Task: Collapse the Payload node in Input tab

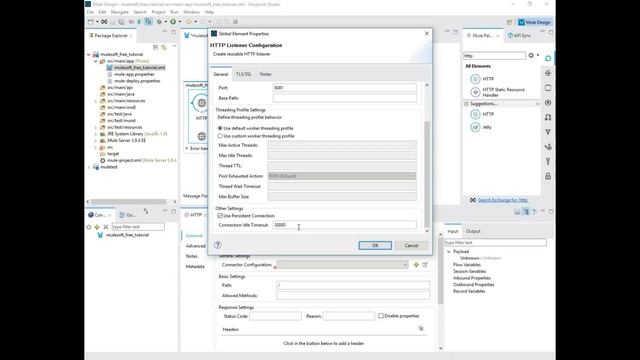Action: (449, 252)
